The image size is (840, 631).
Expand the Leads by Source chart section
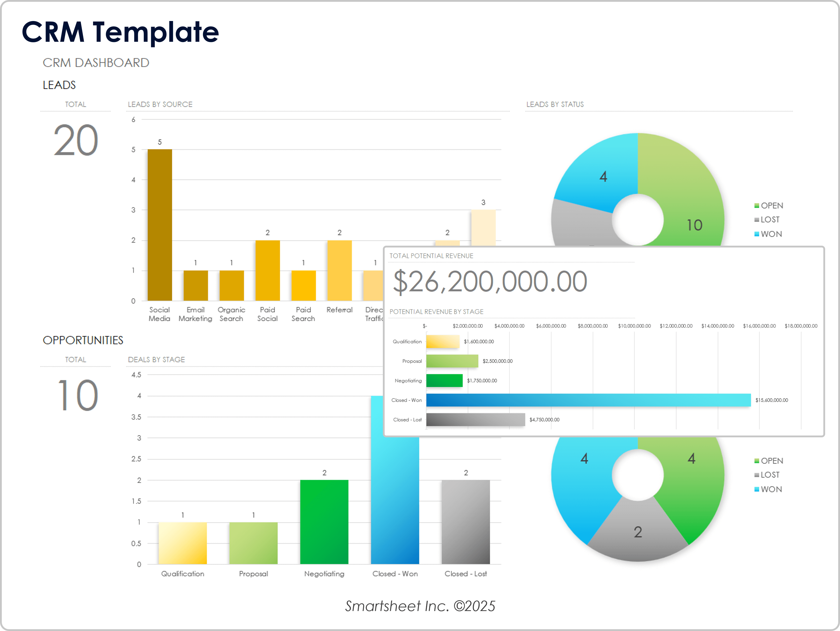tap(160, 104)
